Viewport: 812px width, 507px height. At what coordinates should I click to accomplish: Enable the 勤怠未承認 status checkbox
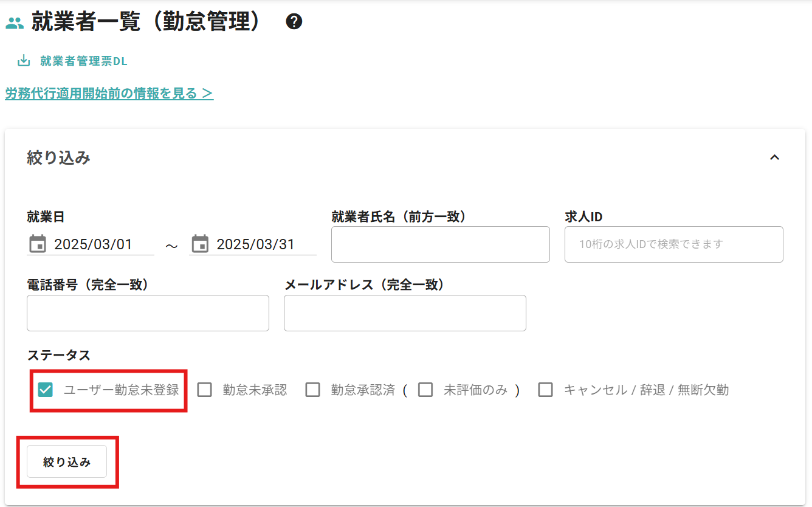pyautogui.click(x=205, y=390)
